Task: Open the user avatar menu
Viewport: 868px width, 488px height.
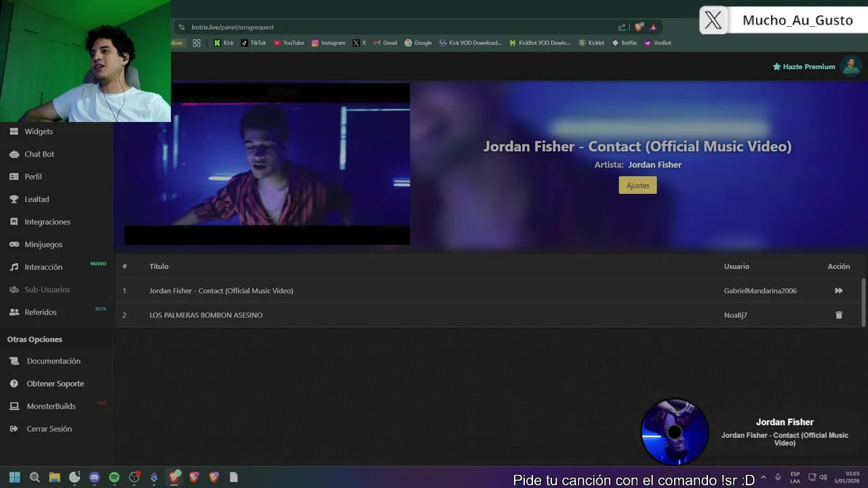Action: (851, 66)
